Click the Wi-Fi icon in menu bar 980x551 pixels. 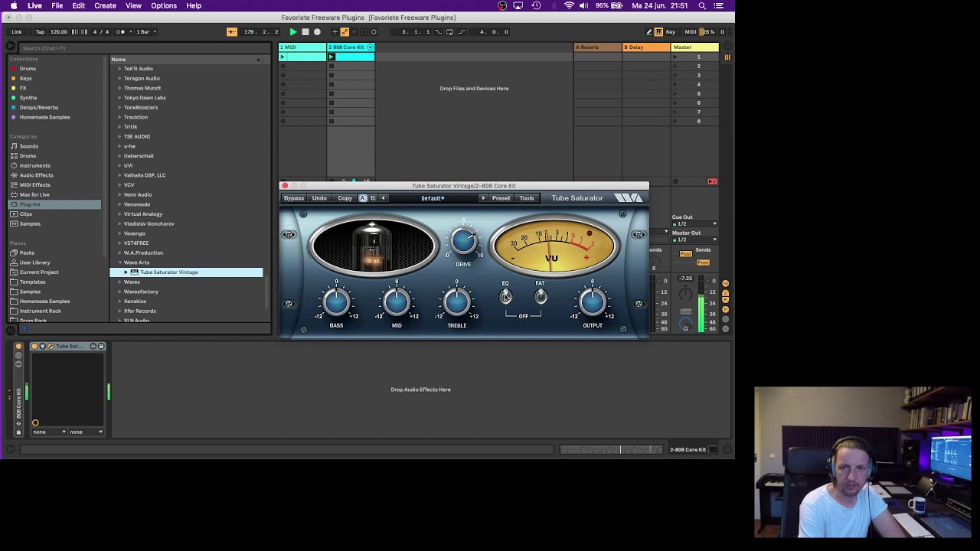[x=569, y=5]
